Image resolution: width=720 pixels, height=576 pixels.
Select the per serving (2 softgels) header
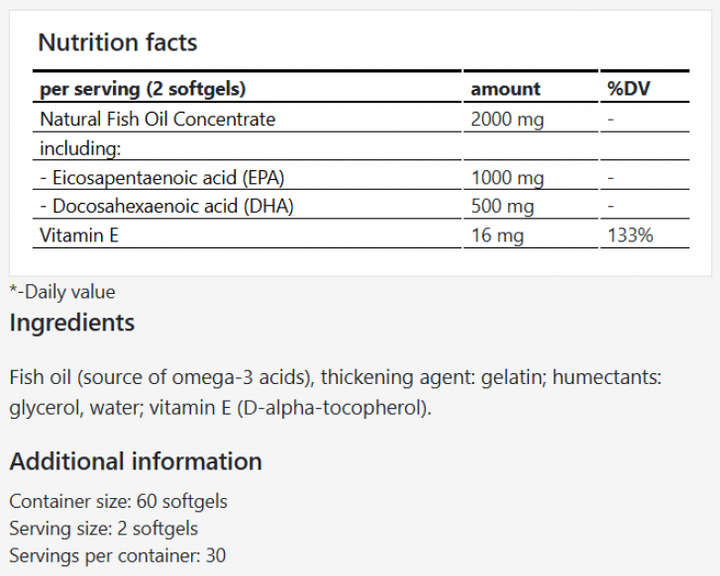(x=143, y=90)
